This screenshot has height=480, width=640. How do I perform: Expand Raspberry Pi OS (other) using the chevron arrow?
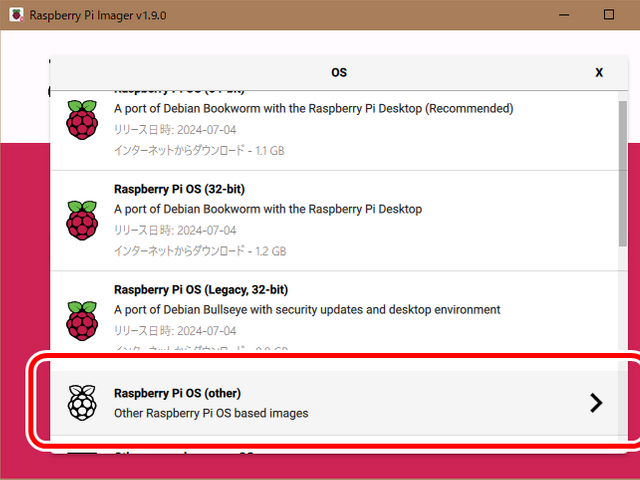(x=596, y=403)
